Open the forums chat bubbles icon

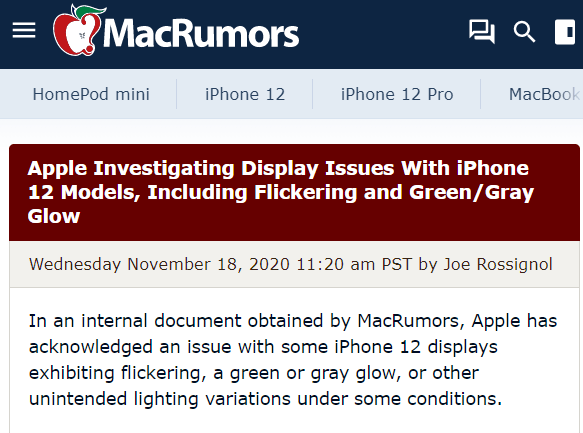481,32
